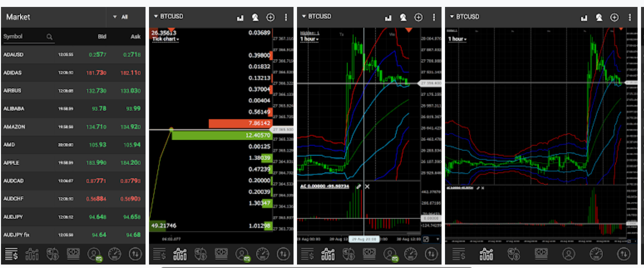Open three-dot menu on crosshair chart screen

coord(434,17)
